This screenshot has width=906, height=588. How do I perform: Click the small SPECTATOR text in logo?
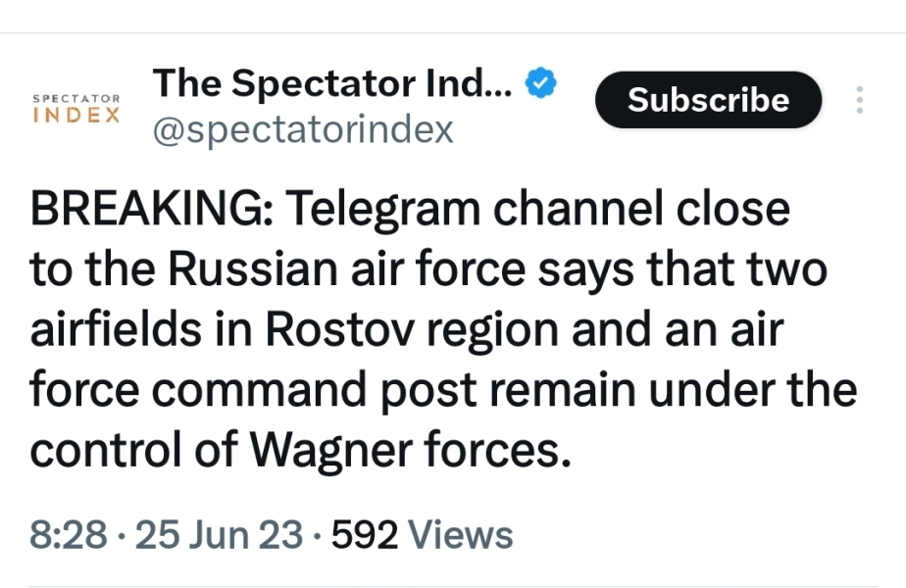(76, 99)
